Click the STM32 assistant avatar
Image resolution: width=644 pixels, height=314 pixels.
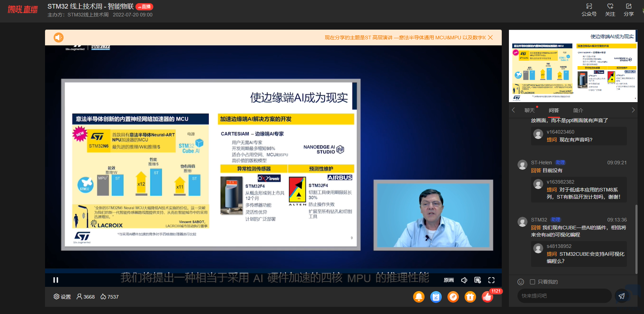tap(522, 222)
